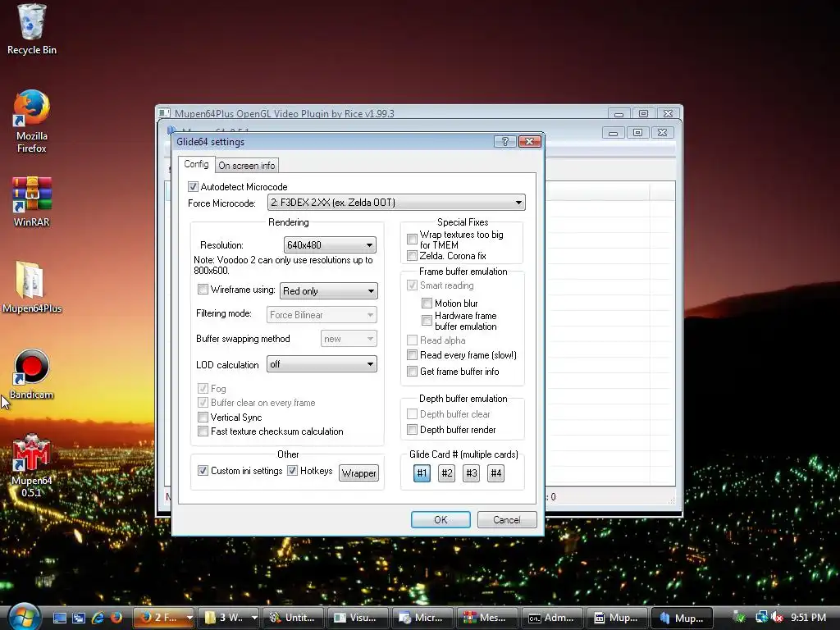This screenshot has width=840, height=630.
Task: Toggle Autodetect Microcode checkbox
Action: coord(193,186)
